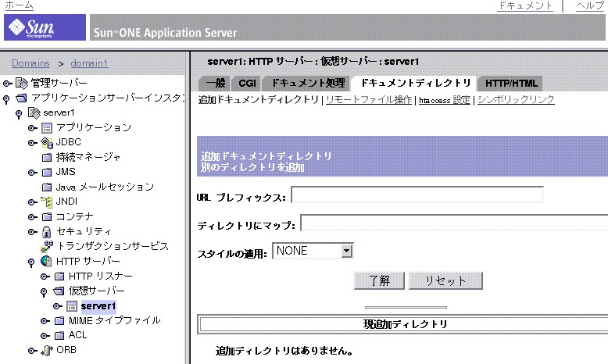Screen dimensions: 608x364
Task: Click the リセット button
Action: click(x=445, y=280)
